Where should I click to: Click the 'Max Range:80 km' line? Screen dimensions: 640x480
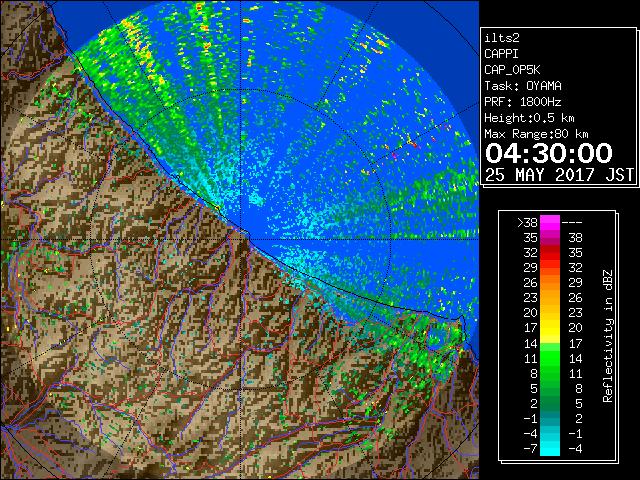536,134
